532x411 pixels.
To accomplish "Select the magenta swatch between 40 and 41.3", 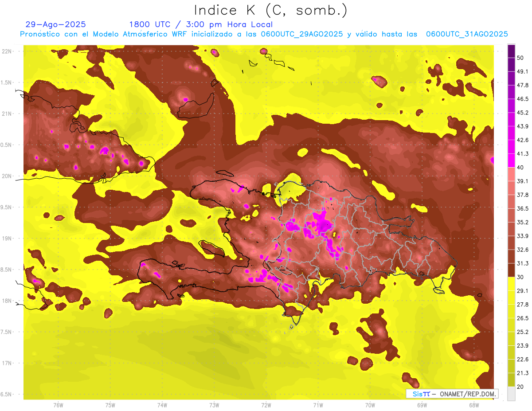I will [x=511, y=160].
